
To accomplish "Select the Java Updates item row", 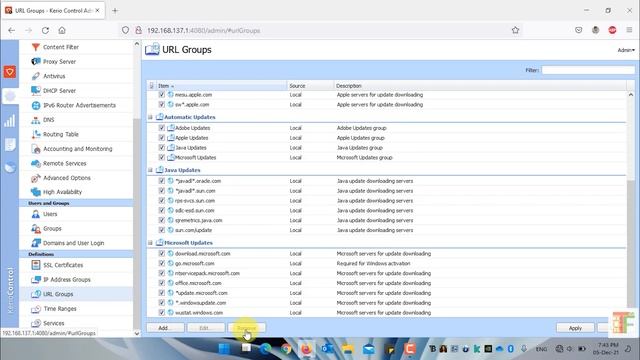I will tap(386, 148).
